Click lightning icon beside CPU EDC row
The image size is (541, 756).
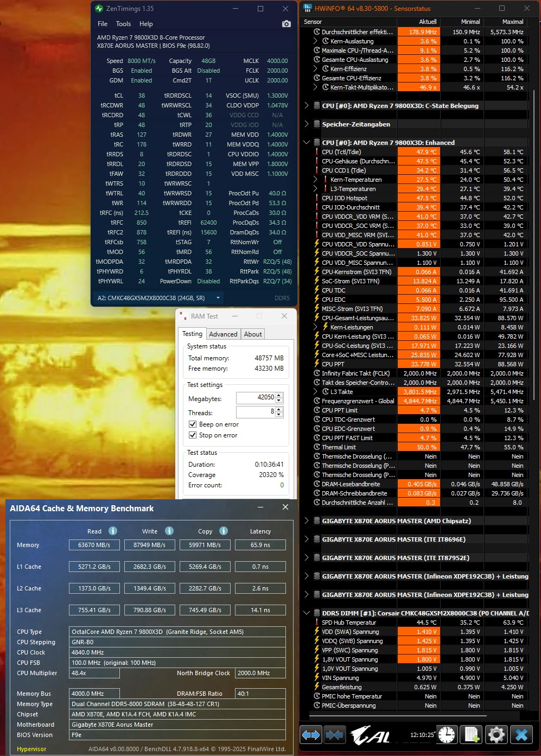[x=317, y=300]
